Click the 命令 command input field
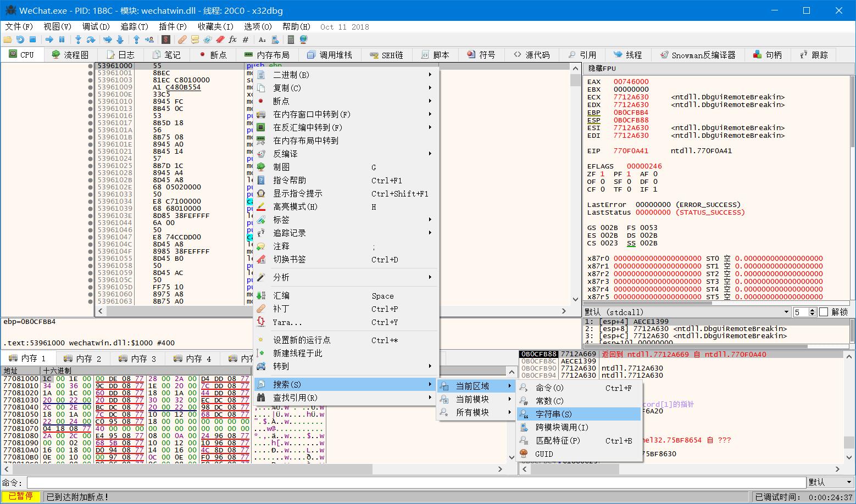Image resolution: width=856 pixels, height=504 pixels. tap(416, 482)
